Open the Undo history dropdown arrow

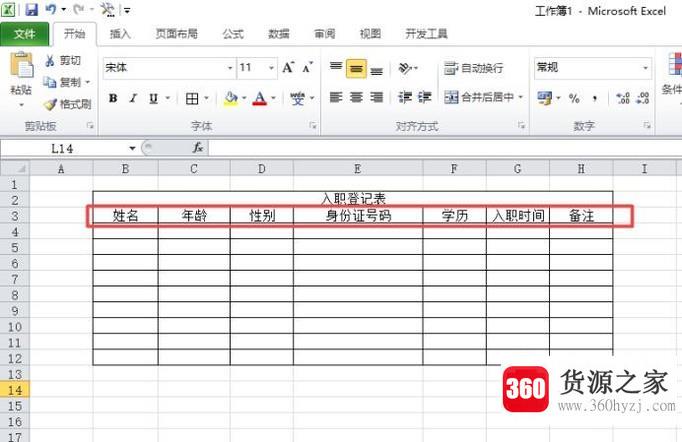[x=64, y=10]
